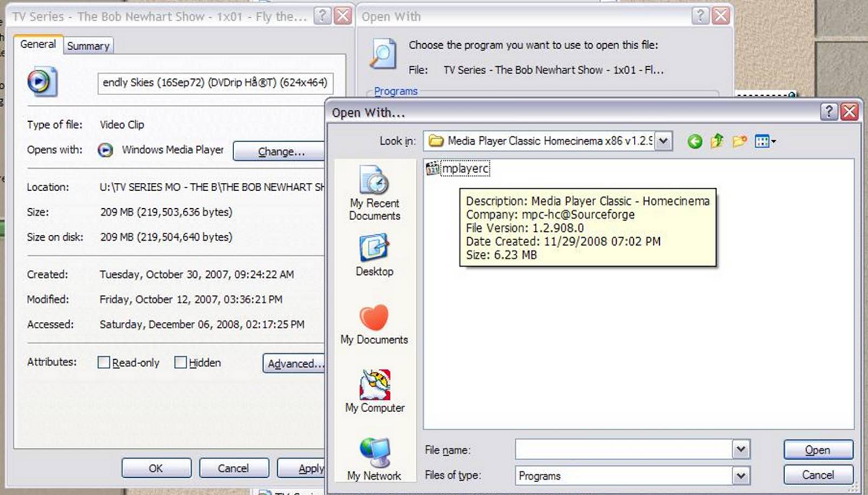
Task: Click the file search icon in Open With window
Action: 383,54
